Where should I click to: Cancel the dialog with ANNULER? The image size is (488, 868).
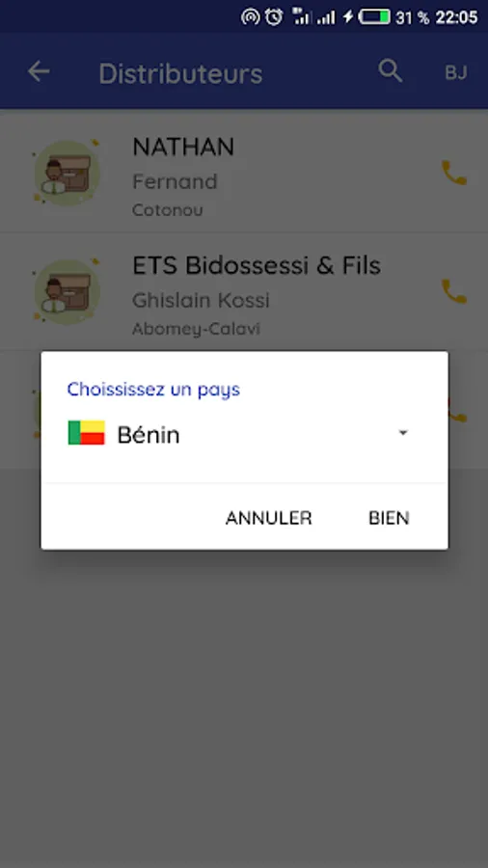(269, 518)
